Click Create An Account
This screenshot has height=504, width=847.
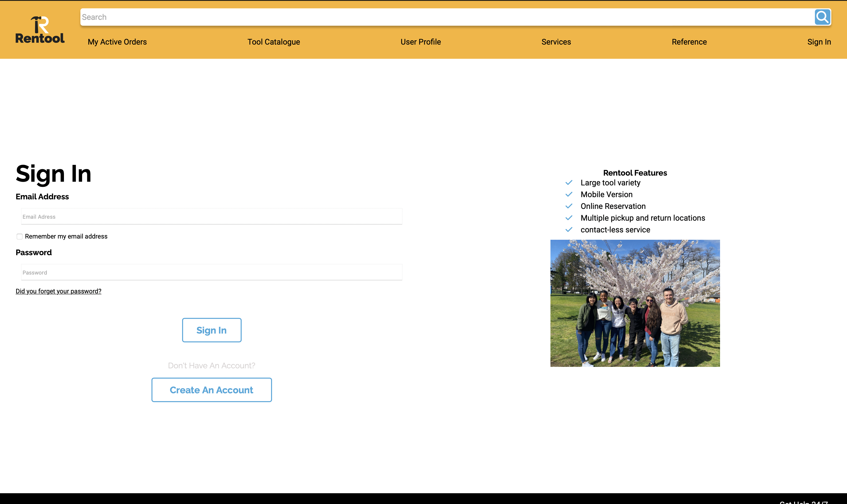point(212,390)
